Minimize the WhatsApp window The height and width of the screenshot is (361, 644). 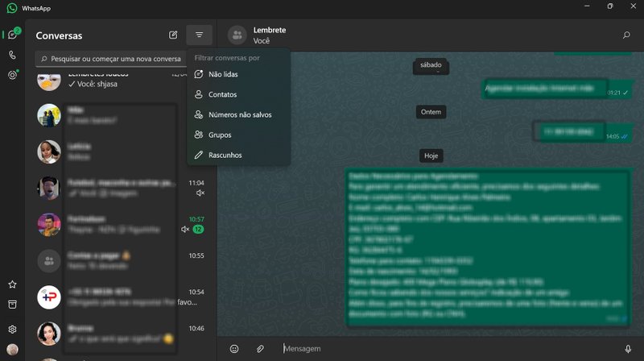coord(587,6)
